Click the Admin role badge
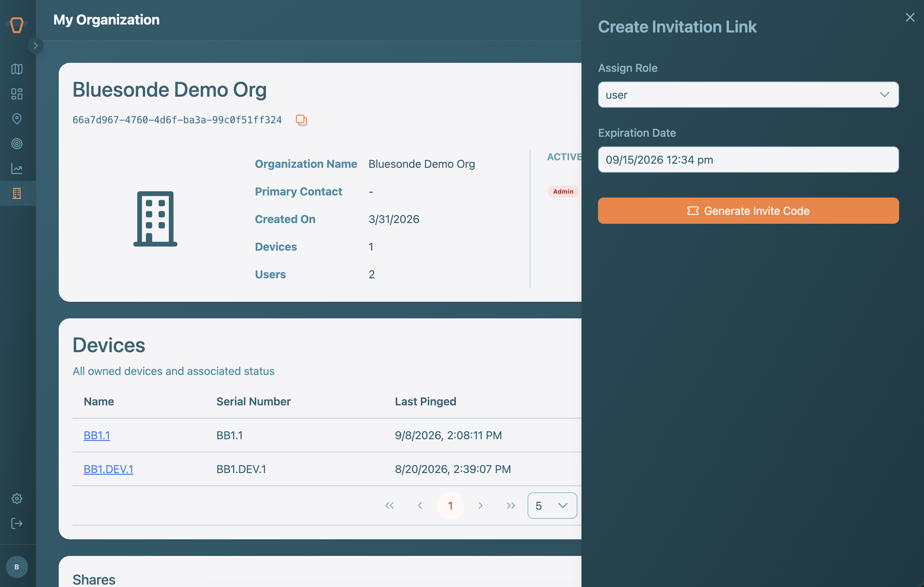Viewport: 924px width, 587px height. pos(563,191)
